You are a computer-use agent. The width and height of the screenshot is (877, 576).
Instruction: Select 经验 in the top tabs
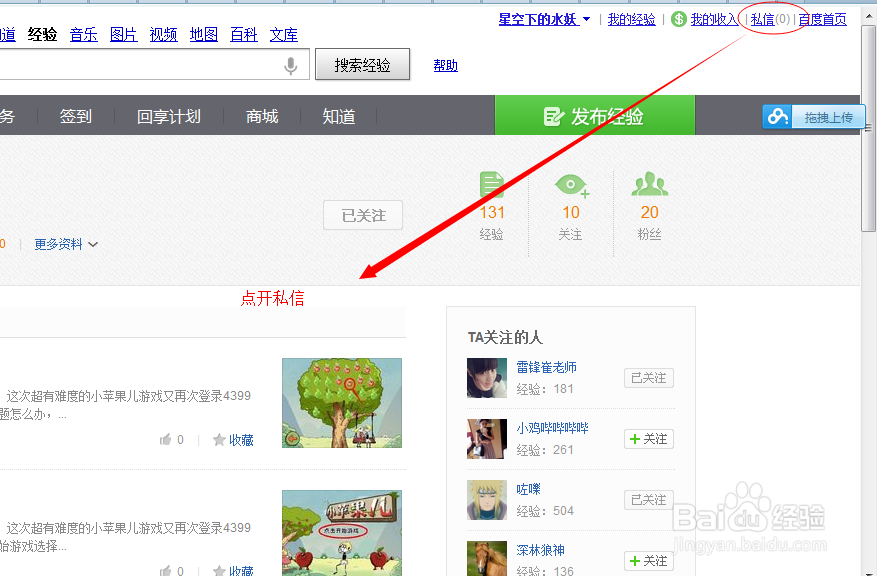click(43, 35)
